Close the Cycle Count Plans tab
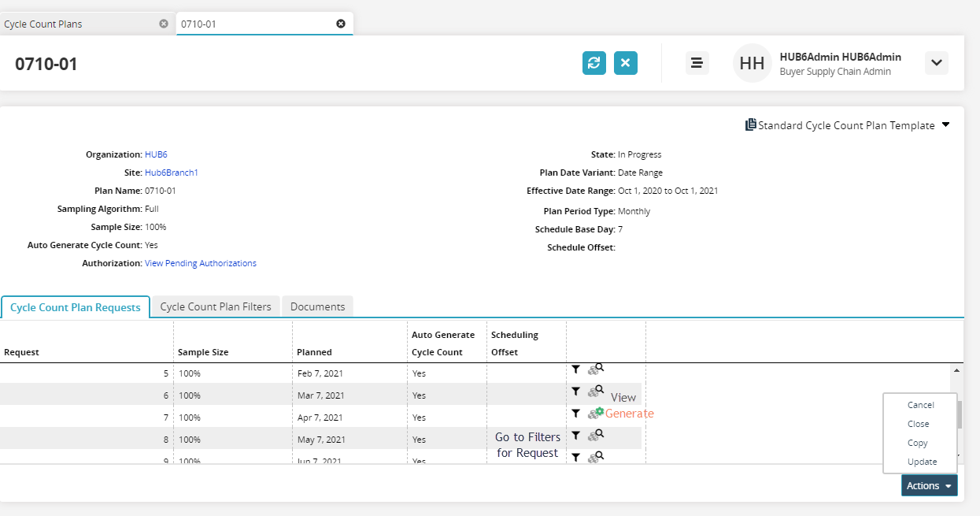 coord(164,24)
